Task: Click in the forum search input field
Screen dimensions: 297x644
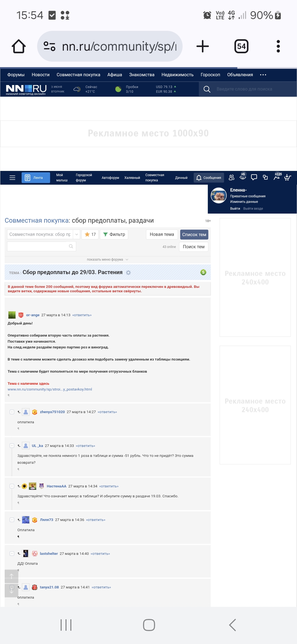Action: (x=42, y=246)
